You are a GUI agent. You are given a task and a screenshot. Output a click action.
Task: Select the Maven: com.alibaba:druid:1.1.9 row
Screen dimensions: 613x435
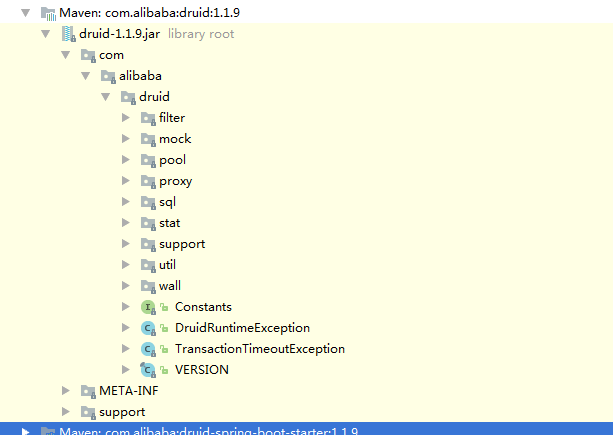(x=306, y=13)
